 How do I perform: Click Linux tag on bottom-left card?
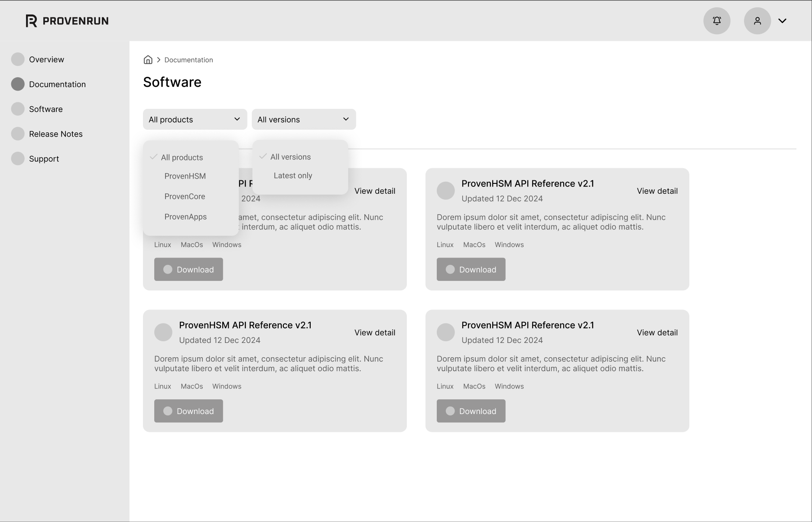pos(162,386)
